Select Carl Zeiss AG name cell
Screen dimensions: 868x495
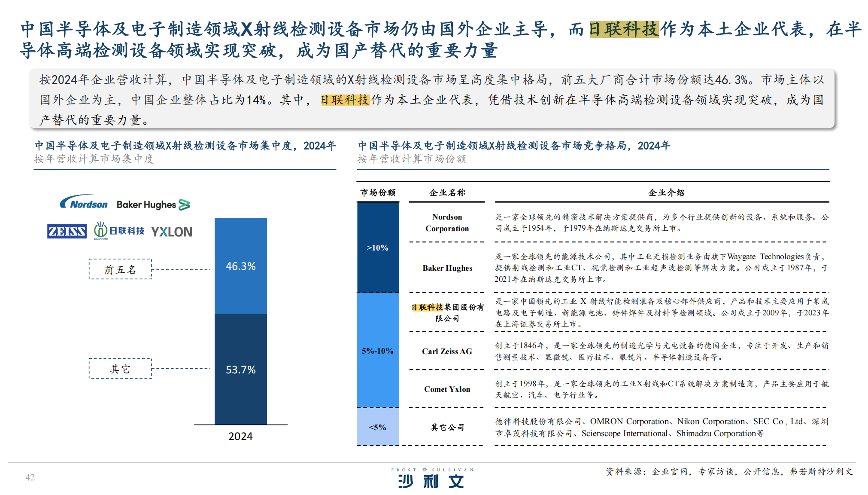(447, 351)
